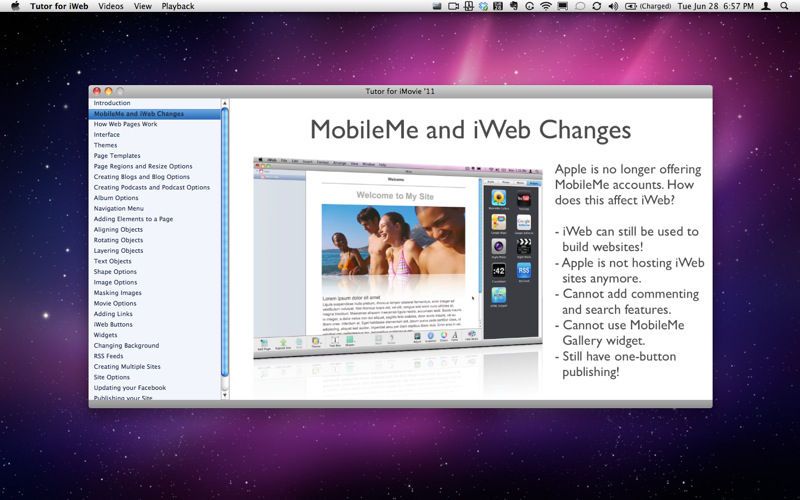
Task: Open the Tutor for iWeb menu
Action: (59, 6)
